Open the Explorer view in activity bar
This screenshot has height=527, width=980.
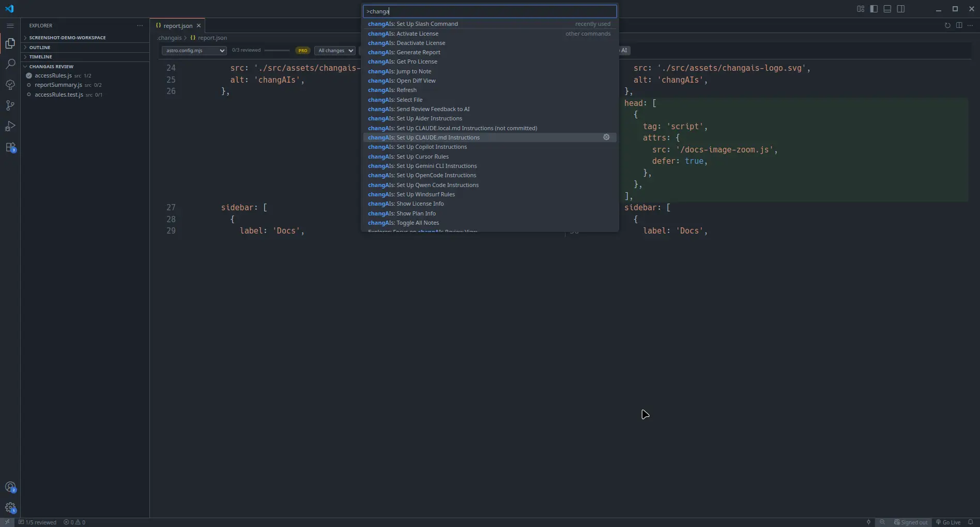pos(10,43)
